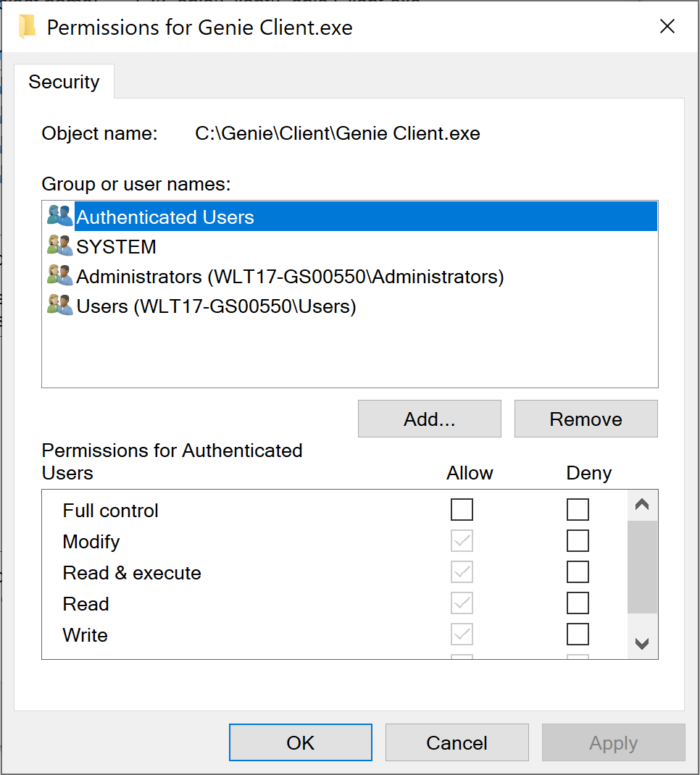Click the Remove button
700x775 pixels.
(x=586, y=419)
